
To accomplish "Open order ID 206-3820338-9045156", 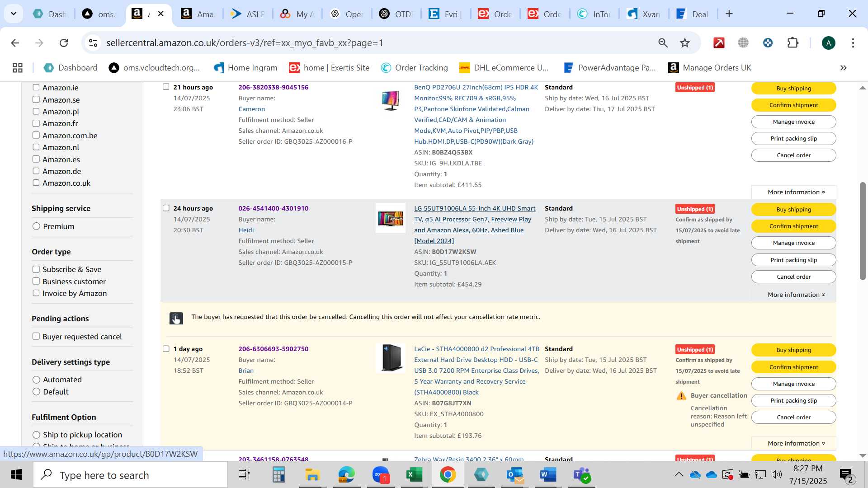I will 273,87.
